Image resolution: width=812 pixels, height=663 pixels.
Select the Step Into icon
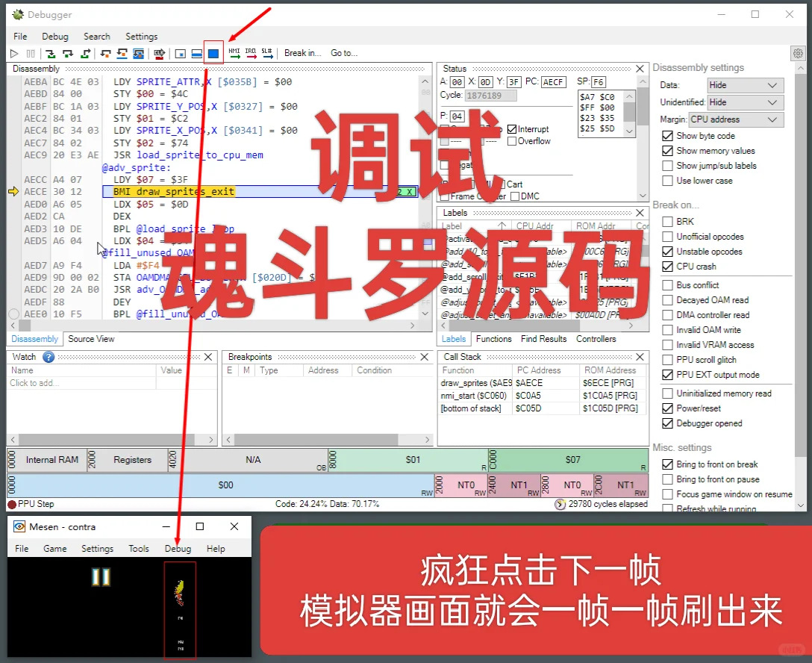pos(49,53)
